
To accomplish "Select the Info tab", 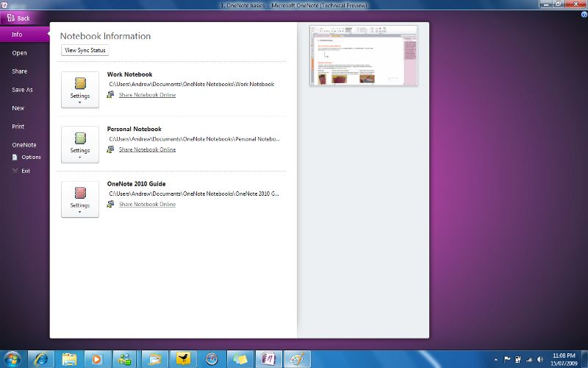I will click(24, 35).
